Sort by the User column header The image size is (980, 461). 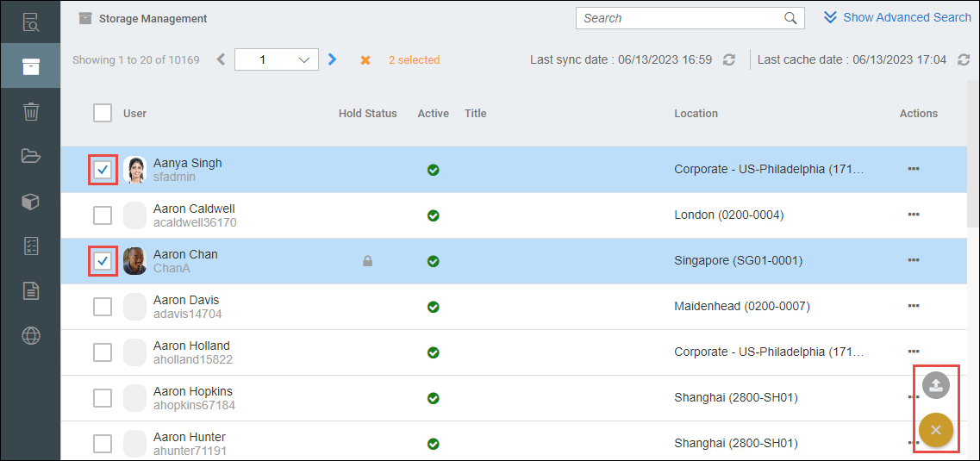134,114
